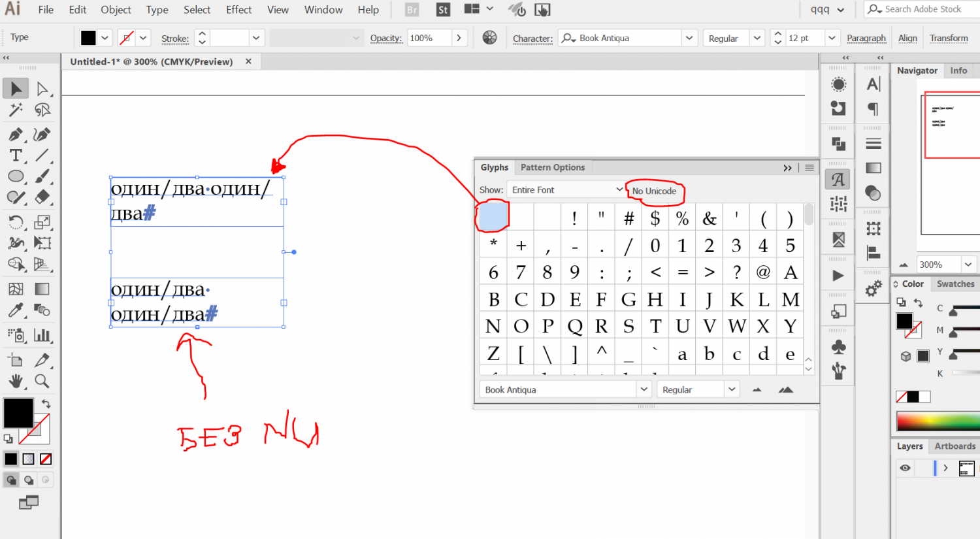Image resolution: width=980 pixels, height=539 pixels.
Task: Set fill to None in toolbox
Action: click(x=46, y=459)
